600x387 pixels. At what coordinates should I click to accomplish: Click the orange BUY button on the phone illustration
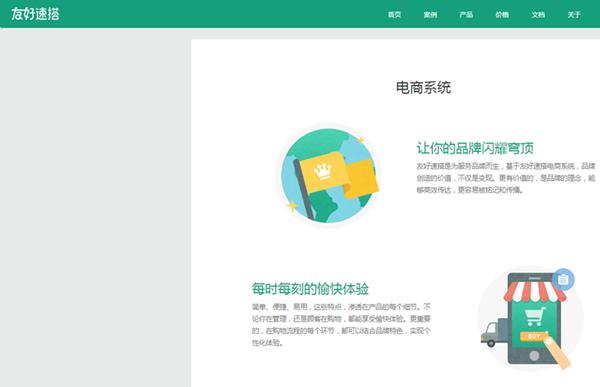pyautogui.click(x=533, y=336)
